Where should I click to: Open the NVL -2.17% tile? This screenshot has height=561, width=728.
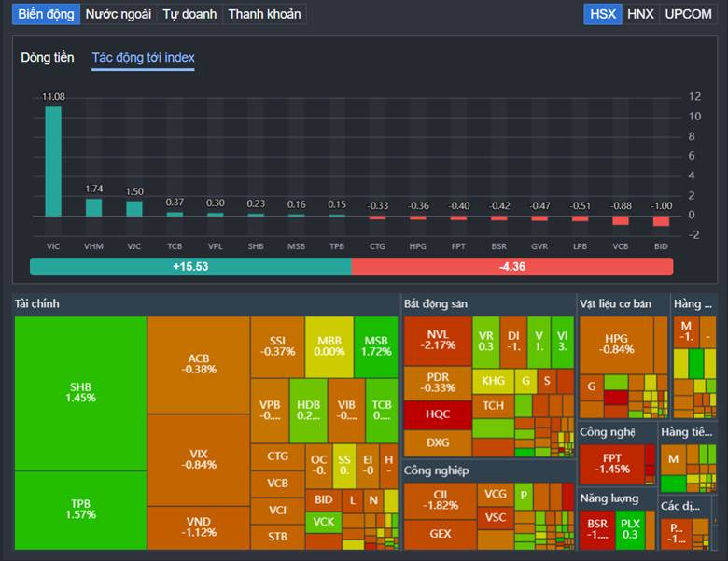point(438,341)
